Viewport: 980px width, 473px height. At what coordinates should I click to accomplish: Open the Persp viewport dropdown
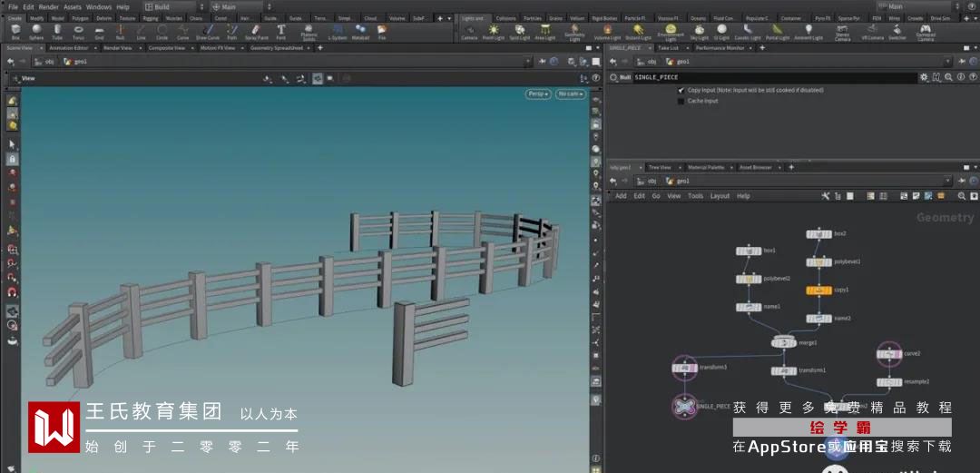point(539,94)
